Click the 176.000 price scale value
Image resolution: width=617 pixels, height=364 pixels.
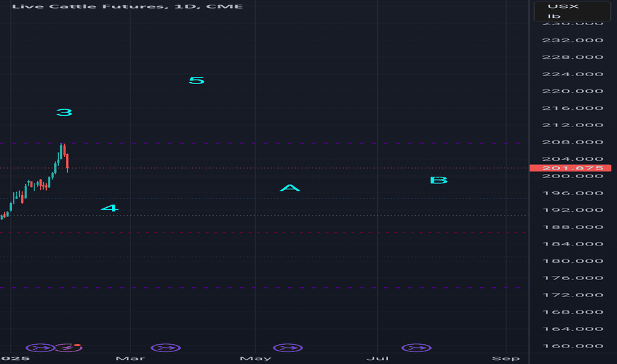point(573,278)
